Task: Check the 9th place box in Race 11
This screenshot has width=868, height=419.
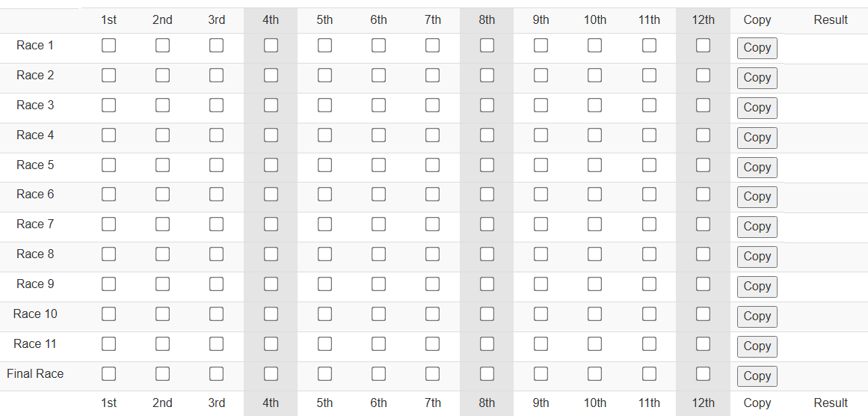Action: (541, 344)
